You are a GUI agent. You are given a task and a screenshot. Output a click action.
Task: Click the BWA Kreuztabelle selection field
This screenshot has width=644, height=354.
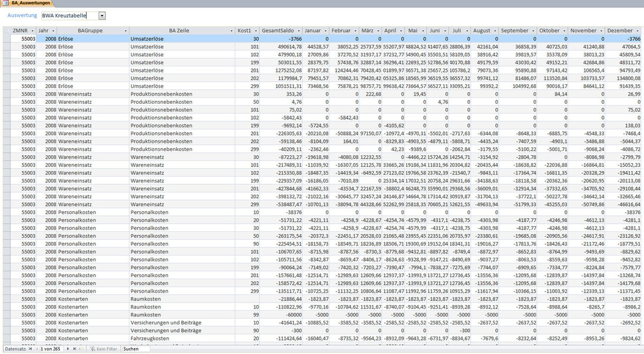(x=70, y=15)
